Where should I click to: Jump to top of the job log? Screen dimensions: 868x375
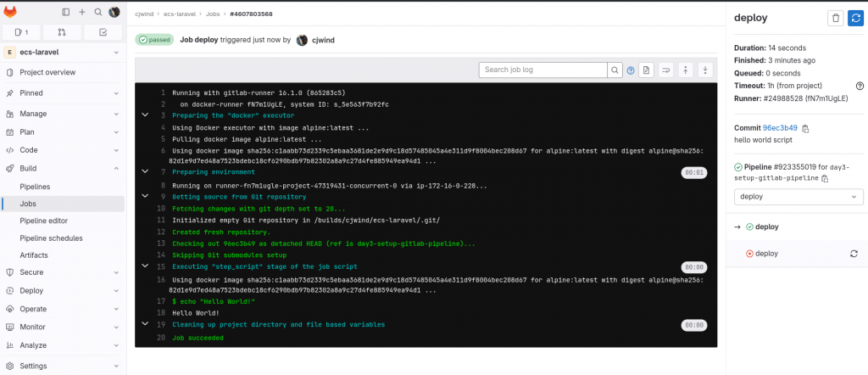(685, 70)
